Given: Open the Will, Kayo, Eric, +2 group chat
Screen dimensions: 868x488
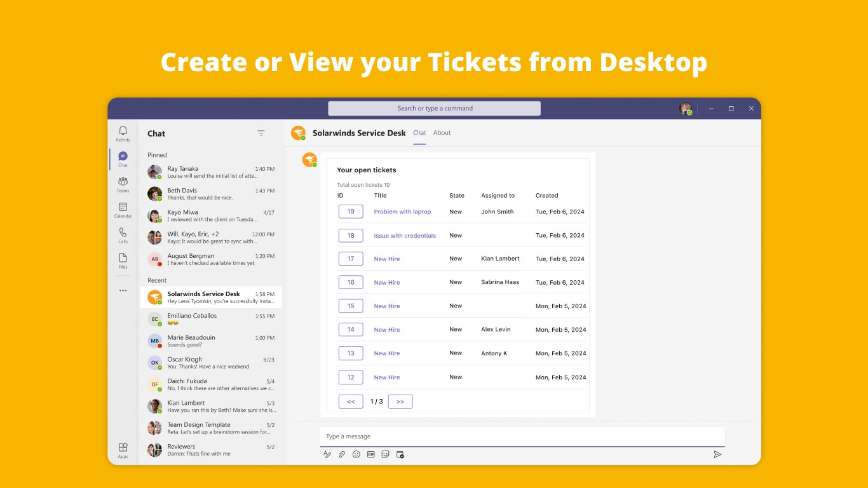Looking at the screenshot, I should [x=211, y=238].
